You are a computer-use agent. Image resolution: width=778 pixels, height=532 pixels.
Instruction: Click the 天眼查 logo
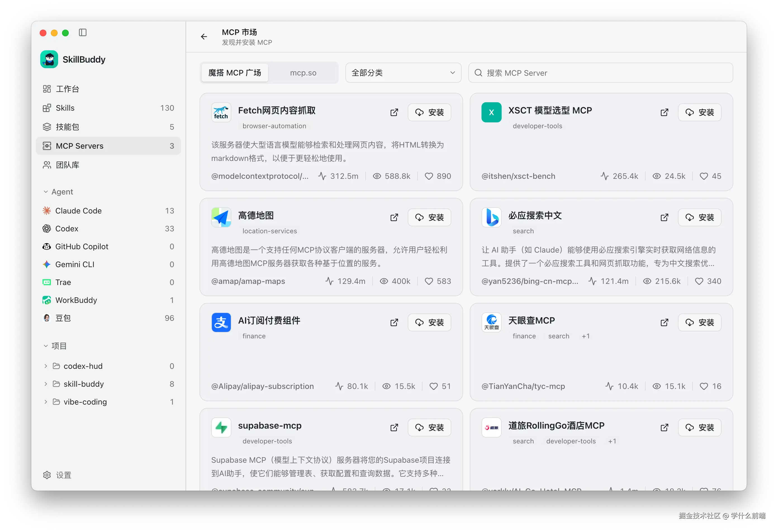492,322
